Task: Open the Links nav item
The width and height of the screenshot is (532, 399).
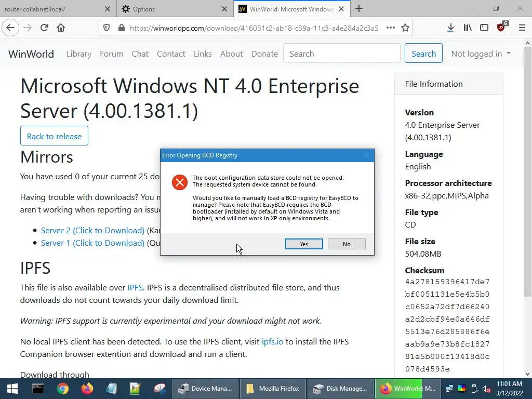Action: (x=203, y=54)
